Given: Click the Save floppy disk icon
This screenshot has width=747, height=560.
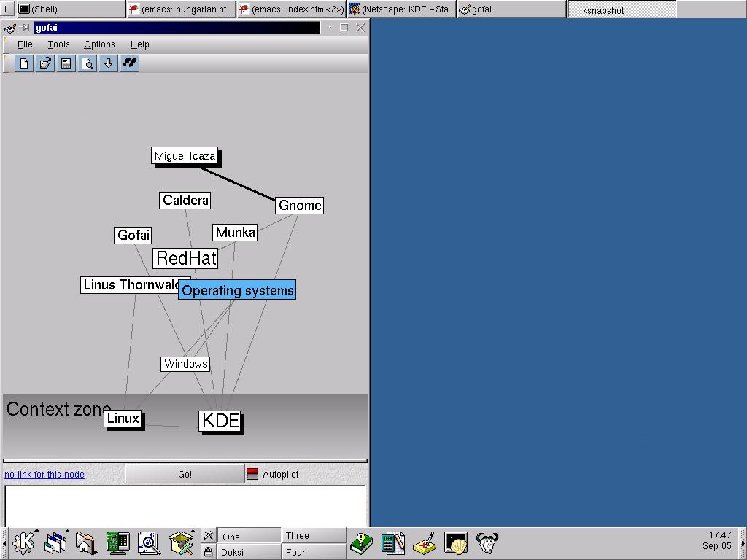Looking at the screenshot, I should 66,63.
